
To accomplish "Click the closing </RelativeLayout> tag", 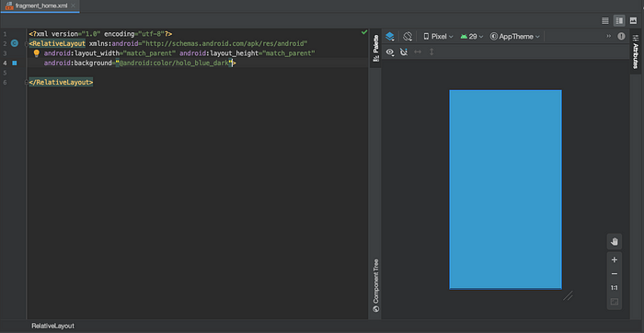I will click(x=62, y=83).
